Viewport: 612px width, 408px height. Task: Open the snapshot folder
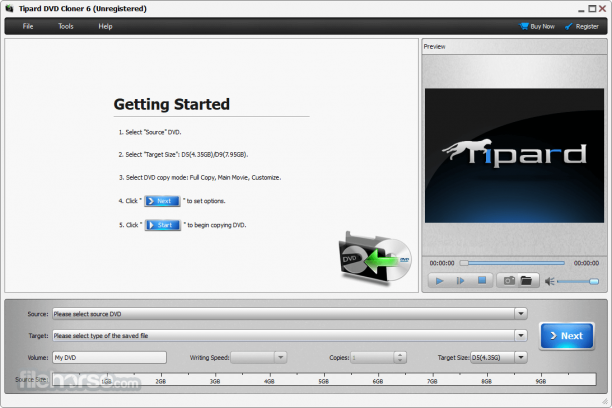coord(527,281)
